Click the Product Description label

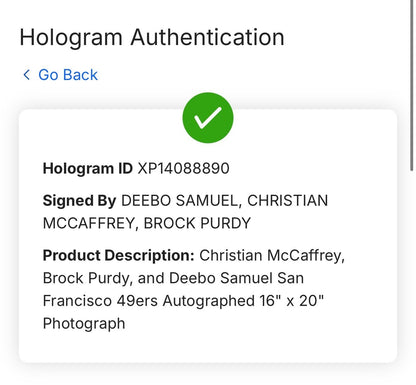pyautogui.click(x=119, y=256)
